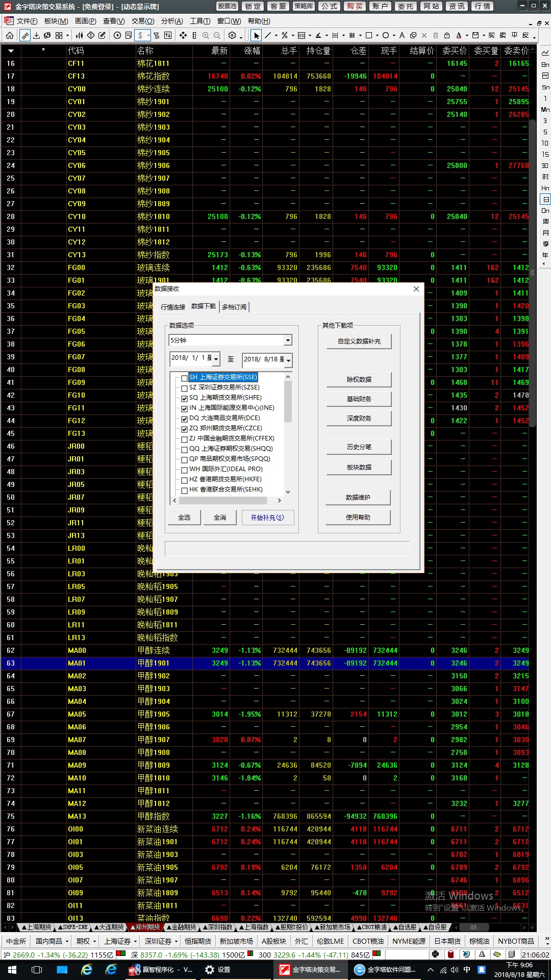Switch to the 多档订阅 tab

[234, 307]
